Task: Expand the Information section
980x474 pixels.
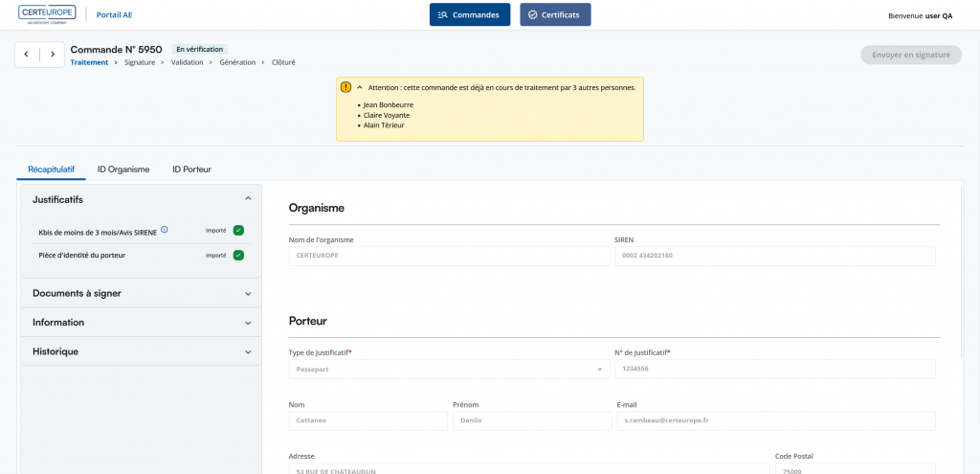Action: click(x=141, y=323)
